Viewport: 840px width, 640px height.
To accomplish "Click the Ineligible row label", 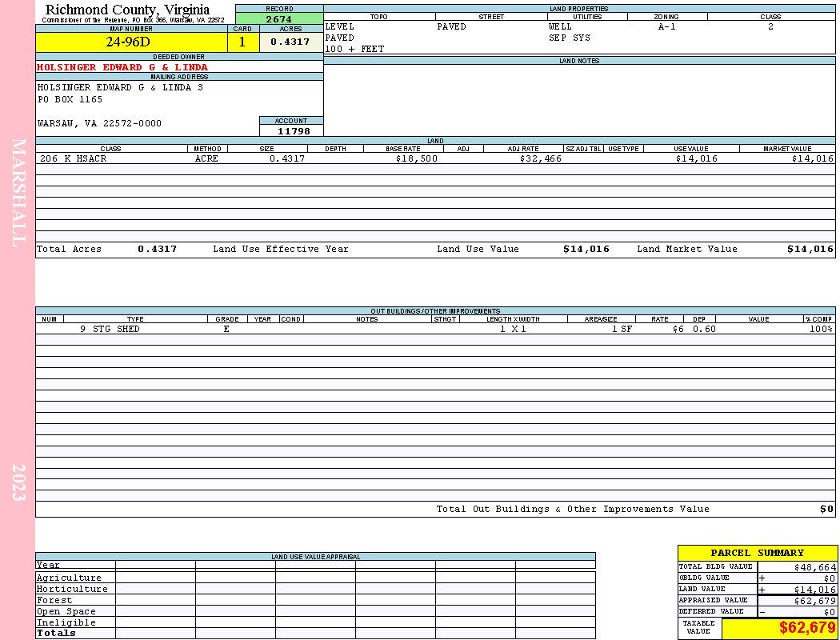I will point(66,623).
